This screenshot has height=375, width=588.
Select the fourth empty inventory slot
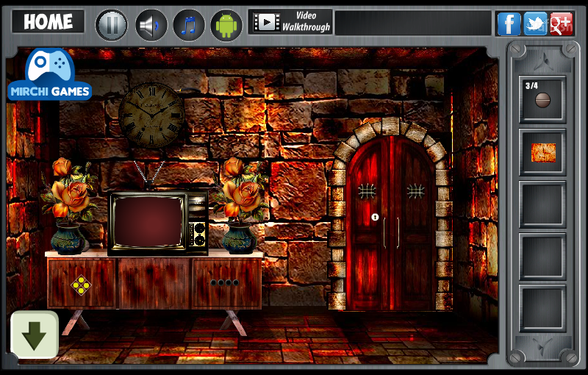pos(542,257)
